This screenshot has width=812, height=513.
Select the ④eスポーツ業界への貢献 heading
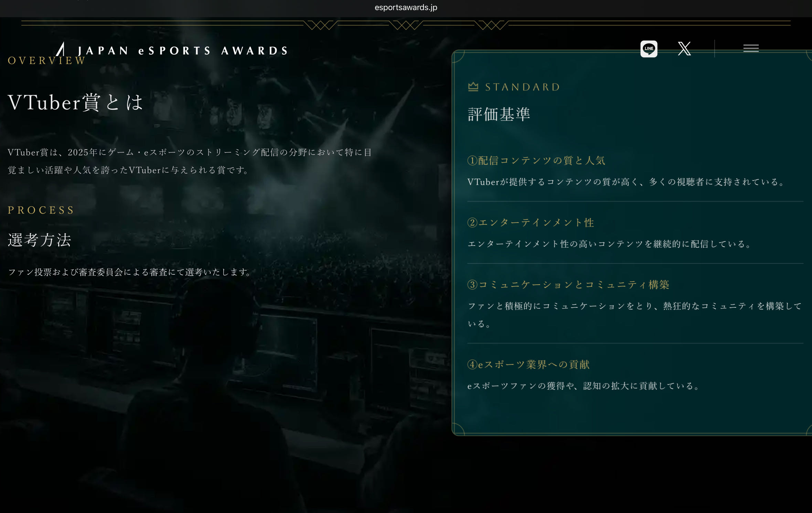tap(528, 364)
